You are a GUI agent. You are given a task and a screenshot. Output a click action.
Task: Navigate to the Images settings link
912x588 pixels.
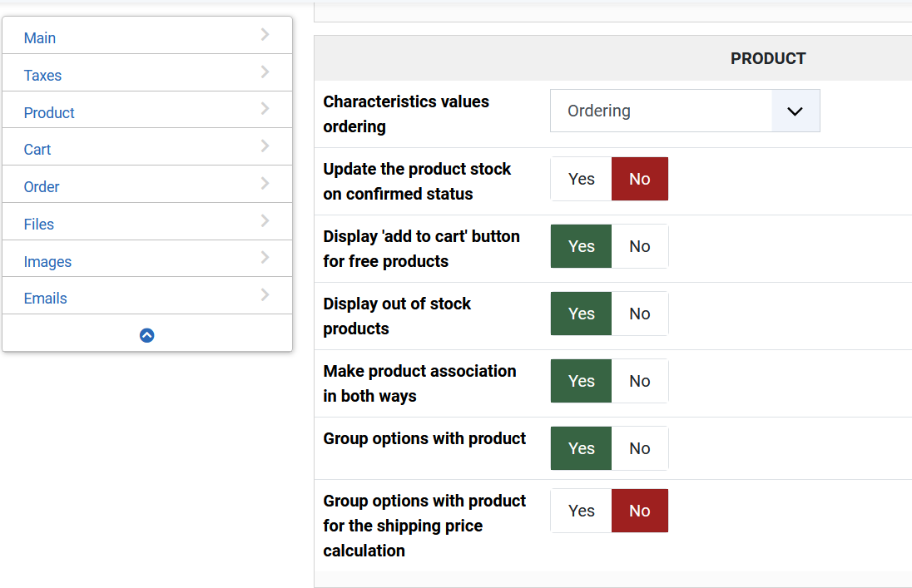(x=47, y=262)
